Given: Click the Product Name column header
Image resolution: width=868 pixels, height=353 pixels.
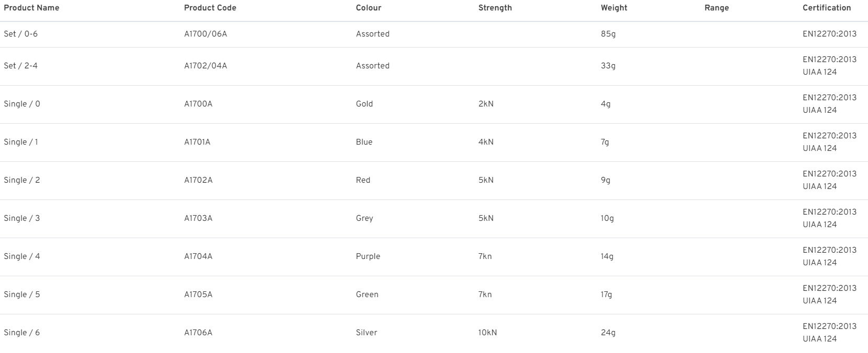Looking at the screenshot, I should (x=31, y=8).
